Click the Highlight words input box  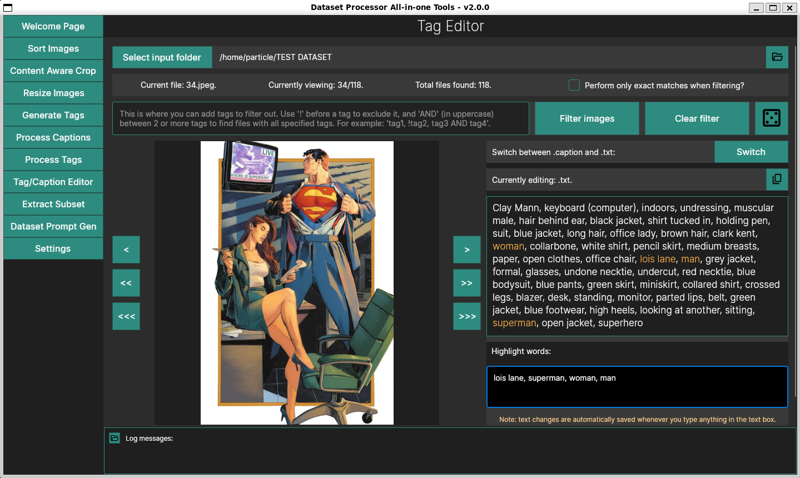point(637,387)
